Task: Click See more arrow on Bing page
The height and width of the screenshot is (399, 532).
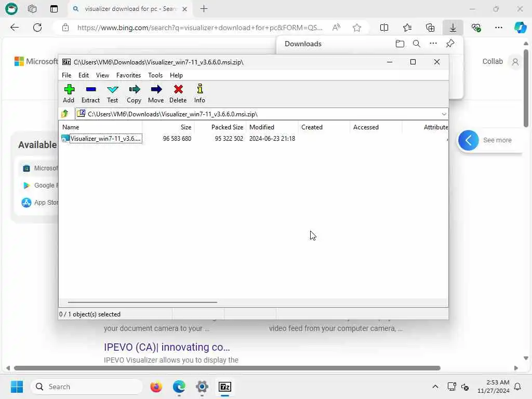Action: click(469, 140)
